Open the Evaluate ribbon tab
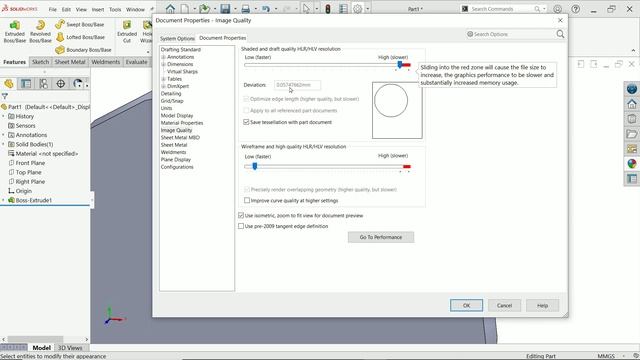This screenshot has height=360, width=640. coord(136,62)
